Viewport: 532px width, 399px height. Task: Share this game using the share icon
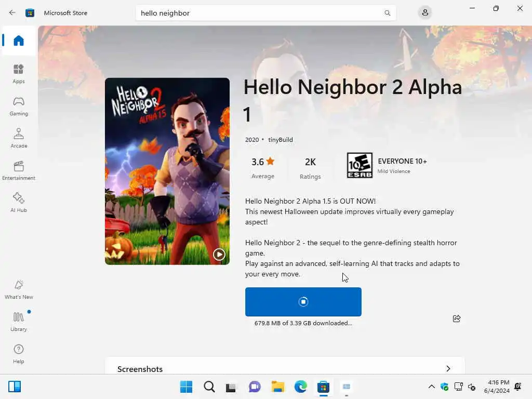click(457, 318)
